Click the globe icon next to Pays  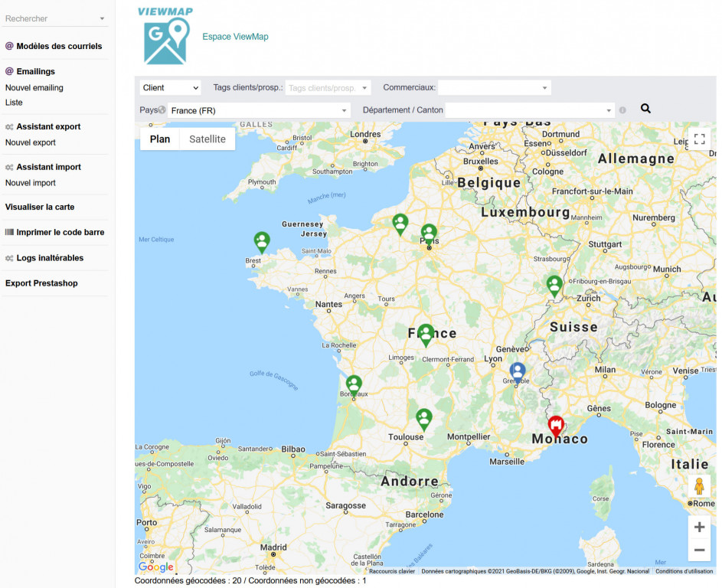coord(162,109)
